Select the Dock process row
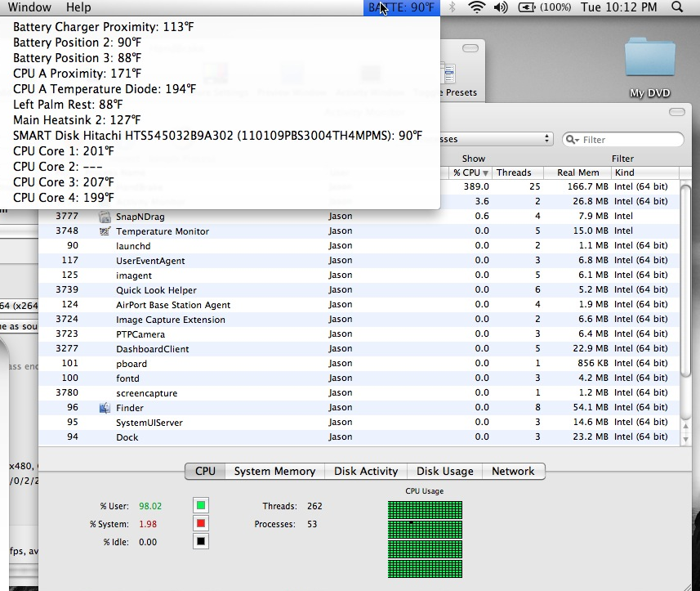This screenshot has width=700, height=591. (x=359, y=437)
